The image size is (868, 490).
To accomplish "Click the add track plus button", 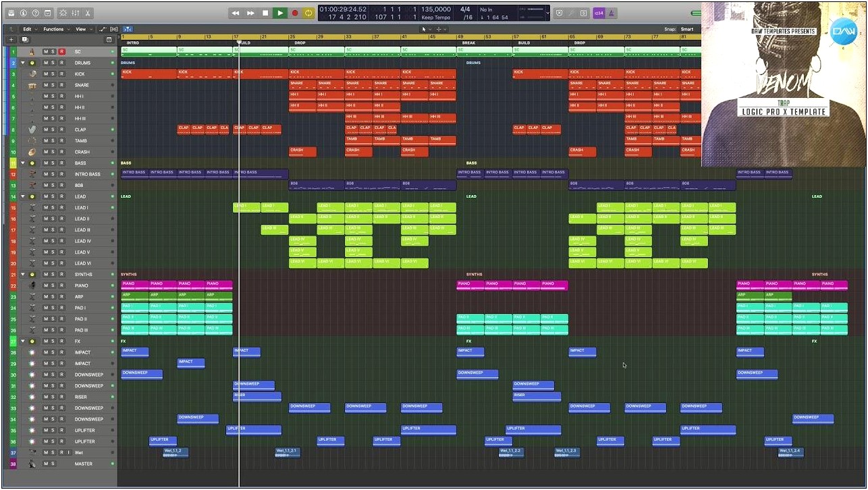I will [11, 40].
